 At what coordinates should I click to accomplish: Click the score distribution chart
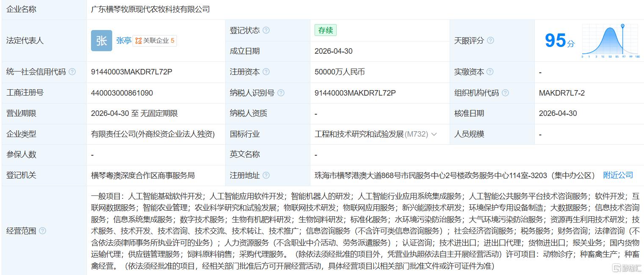click(x=610, y=41)
